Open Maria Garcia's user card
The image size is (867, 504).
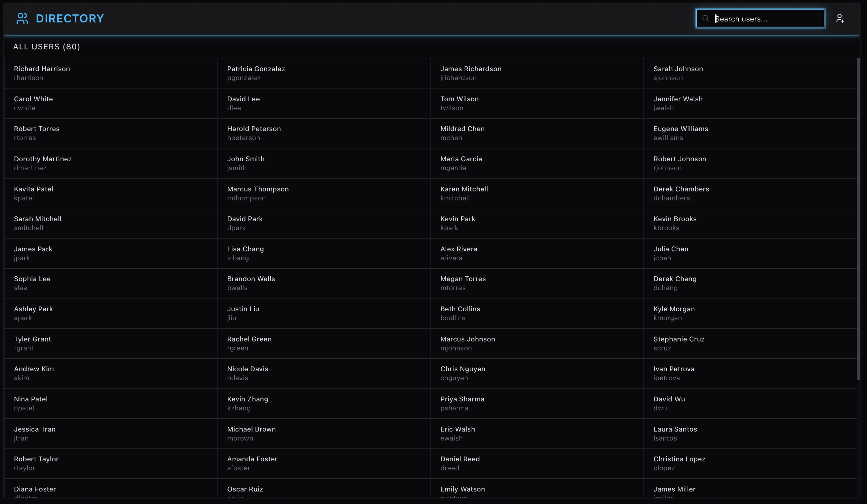[537, 163]
